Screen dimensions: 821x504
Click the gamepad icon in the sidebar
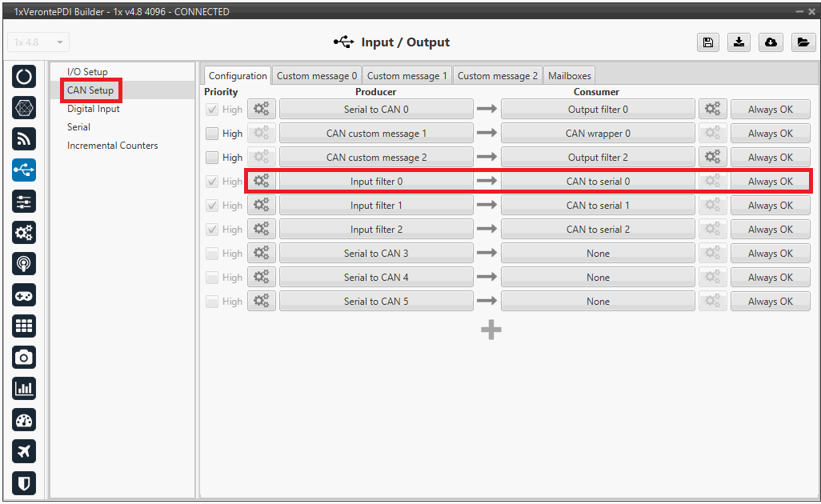click(x=24, y=294)
